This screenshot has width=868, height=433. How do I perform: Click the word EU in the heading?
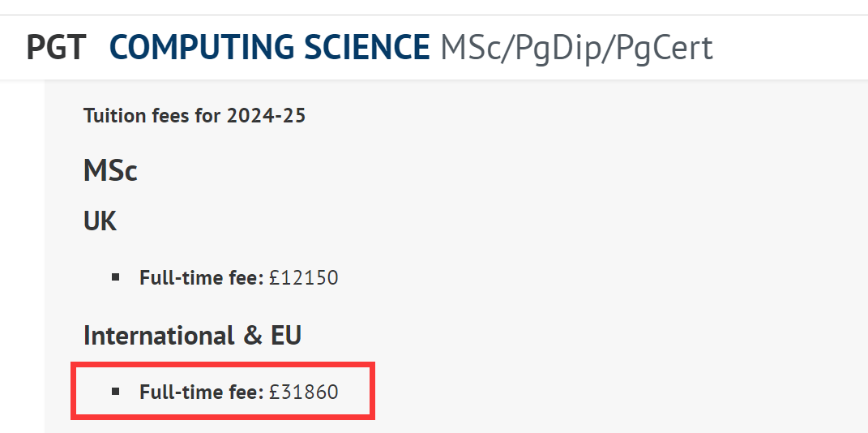[x=286, y=336]
